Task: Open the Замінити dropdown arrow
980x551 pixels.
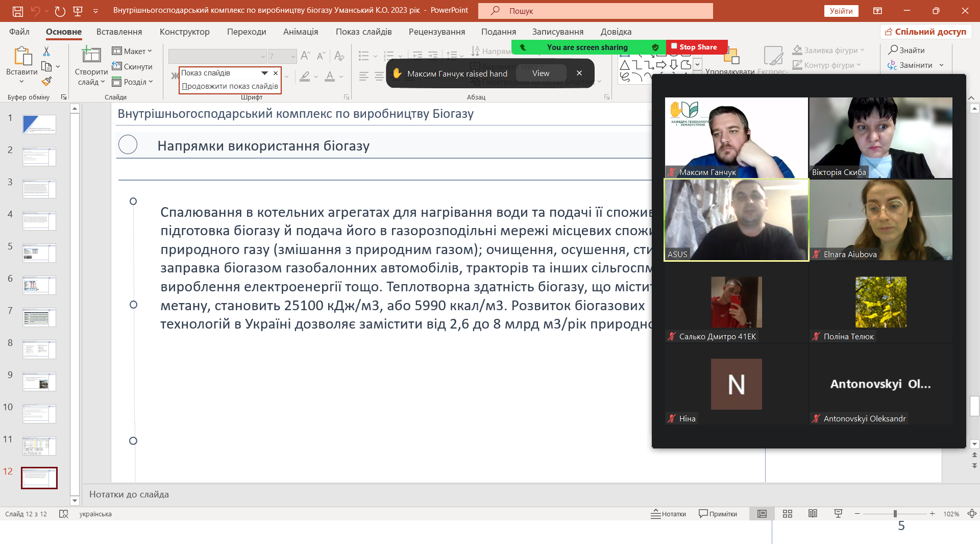Action: tap(942, 65)
